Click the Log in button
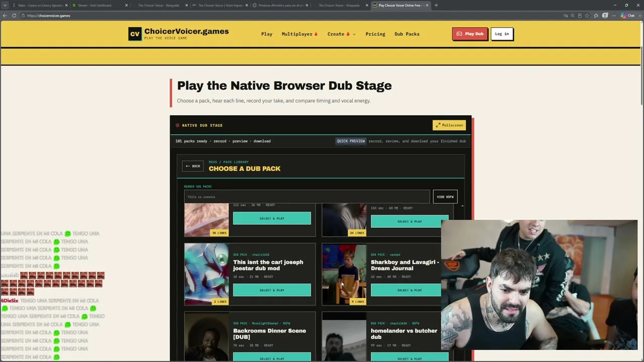Image resolution: width=644 pixels, height=362 pixels. pyautogui.click(x=502, y=34)
